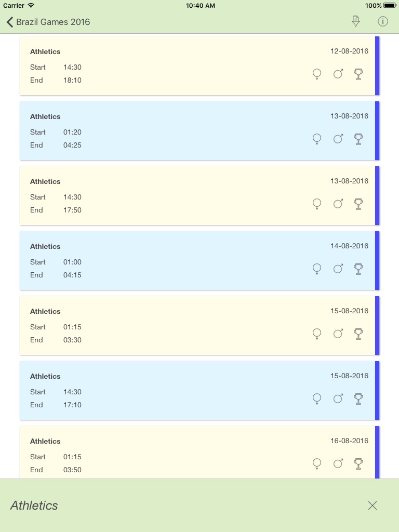
Task: Open the info icon in header
Action: tap(383, 21)
